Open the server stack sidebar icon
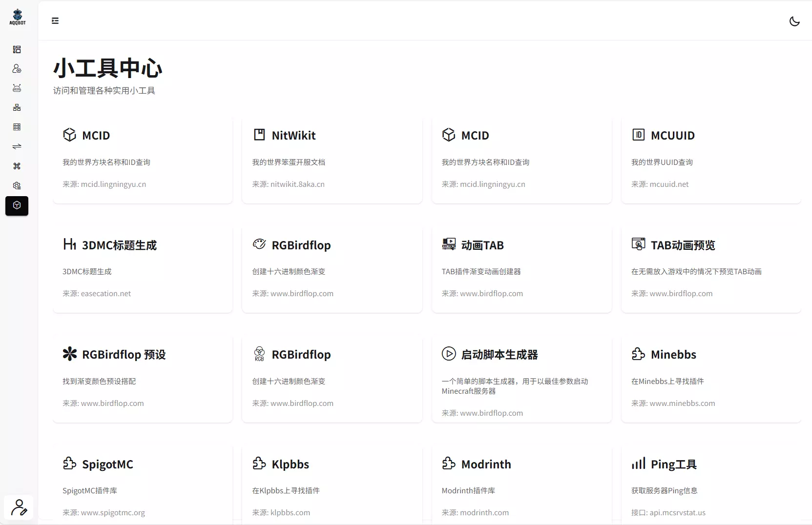The width and height of the screenshot is (812, 525). pyautogui.click(x=17, y=127)
